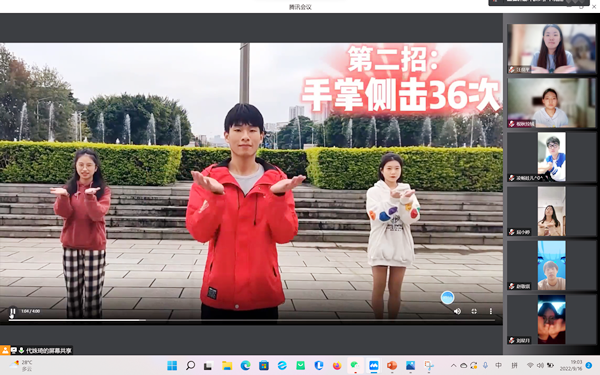Screen dimensions: 600x375
Task: Switch to PowerPoint in the taskbar
Action: (392, 365)
